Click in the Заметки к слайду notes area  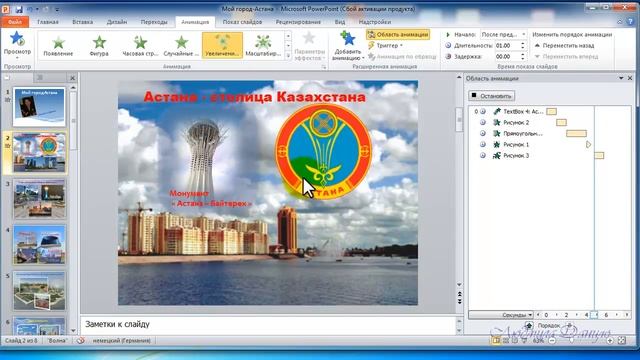coord(269,324)
